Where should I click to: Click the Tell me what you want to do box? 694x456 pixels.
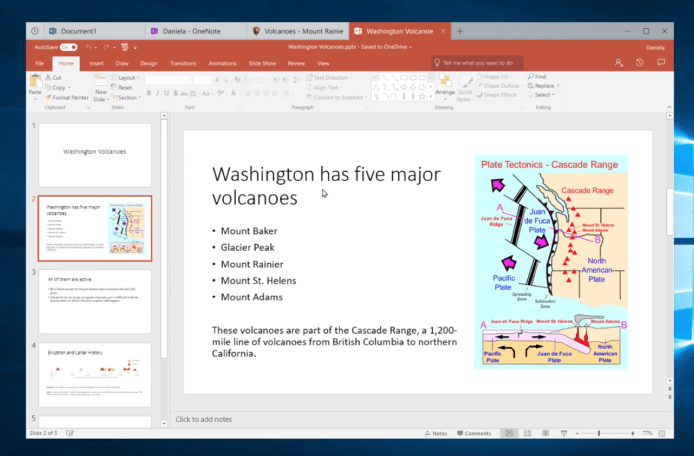[477, 63]
